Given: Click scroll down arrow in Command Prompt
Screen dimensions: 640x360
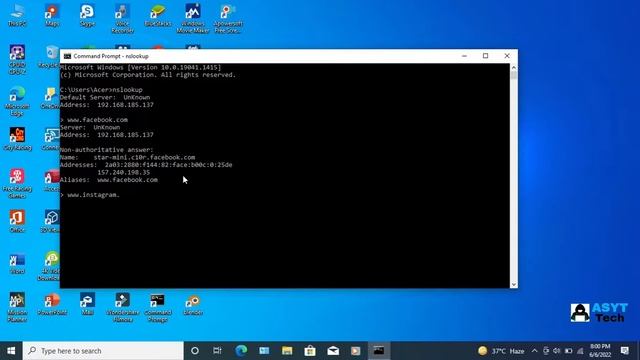Looking at the screenshot, I should click(514, 284).
